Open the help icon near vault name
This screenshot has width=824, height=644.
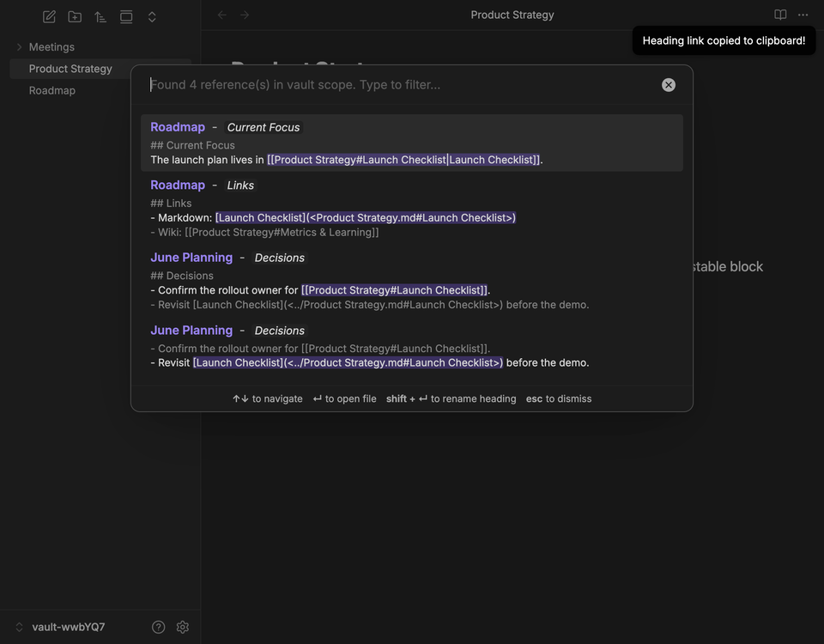coord(158,627)
